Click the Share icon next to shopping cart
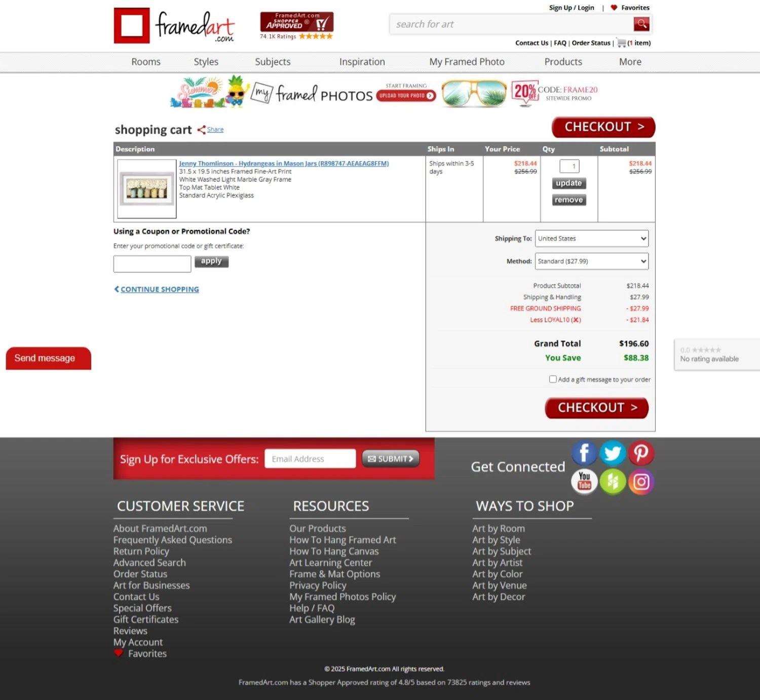This screenshot has height=700, width=760. [x=201, y=130]
